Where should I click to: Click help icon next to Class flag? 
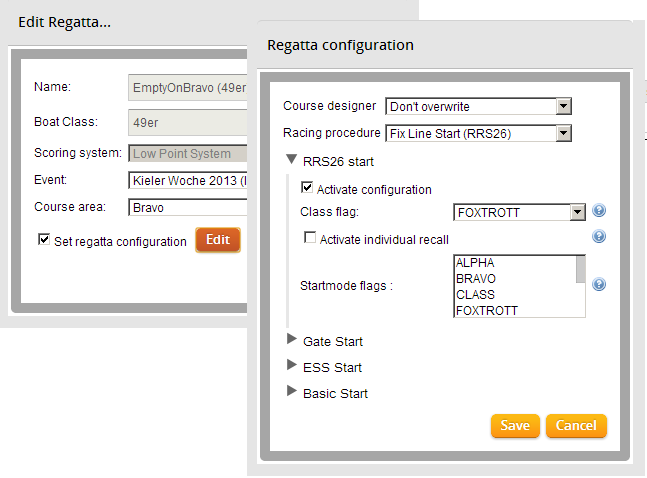[x=599, y=212]
